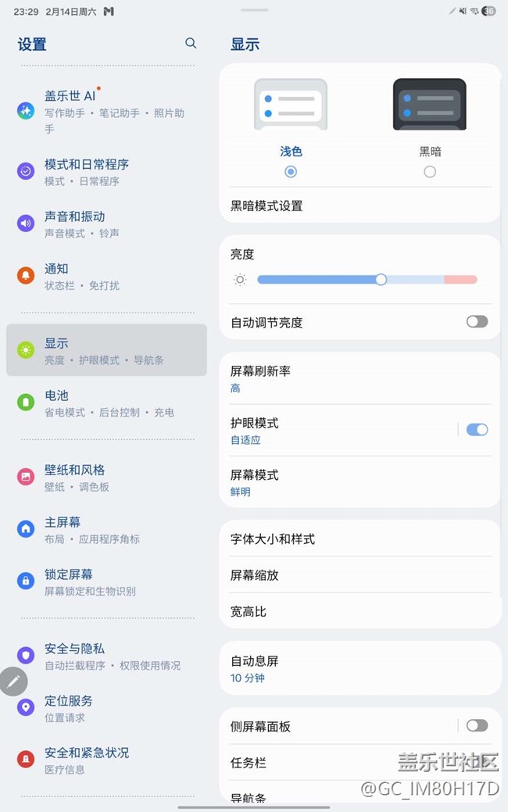
Task: Toggle the 侧屏幕面板 switch on
Action: (x=477, y=725)
